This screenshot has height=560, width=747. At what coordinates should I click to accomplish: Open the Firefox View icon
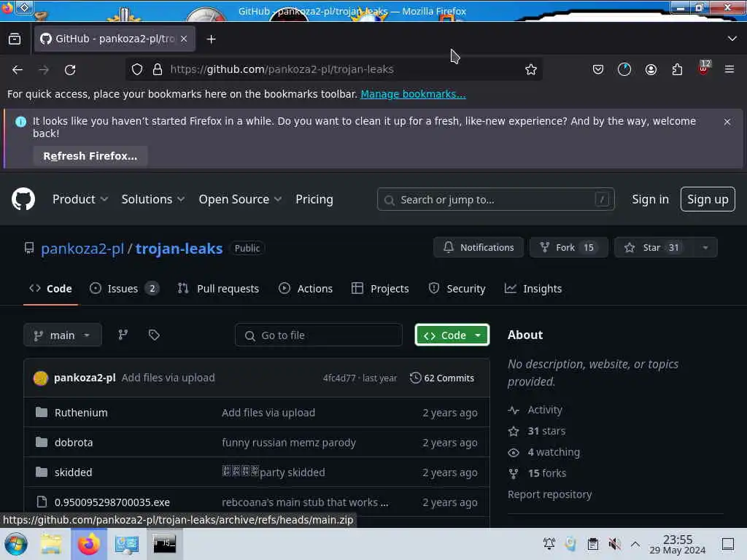click(15, 39)
